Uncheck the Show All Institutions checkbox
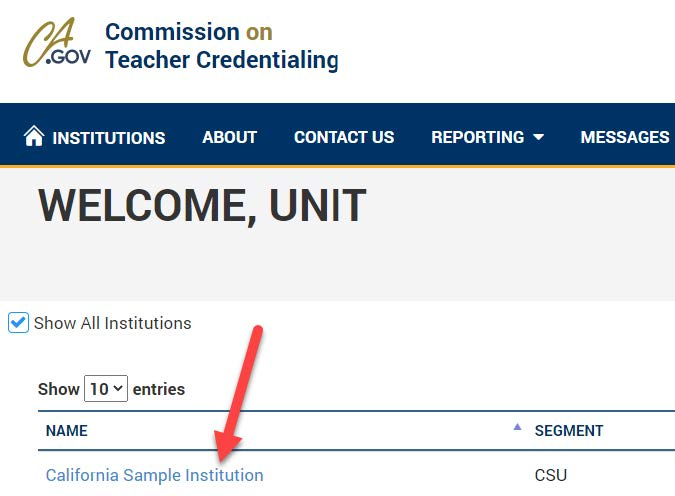The height and width of the screenshot is (496, 675). click(x=18, y=323)
